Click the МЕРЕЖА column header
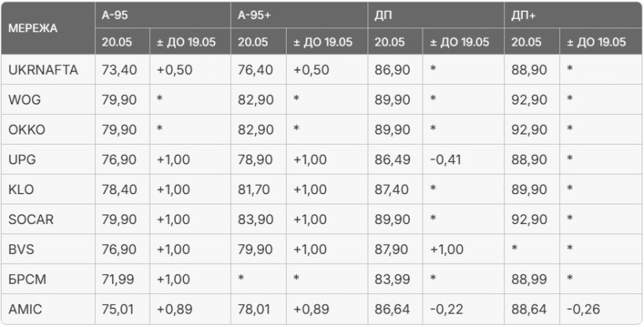This screenshot has height=327, width=644. click(33, 28)
